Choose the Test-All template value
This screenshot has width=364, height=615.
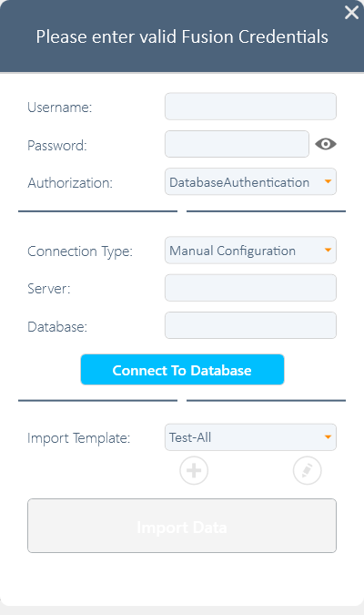[x=190, y=437]
